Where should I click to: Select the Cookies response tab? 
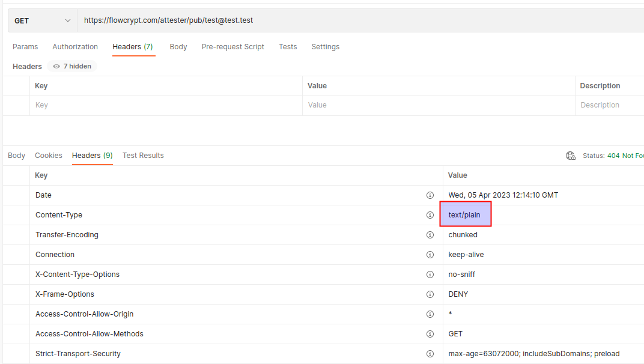[48, 155]
